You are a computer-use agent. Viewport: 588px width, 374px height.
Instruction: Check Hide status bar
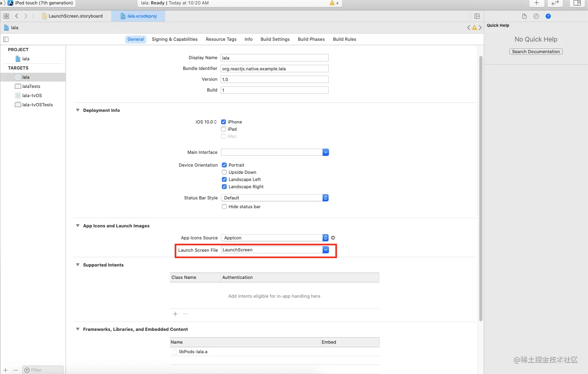[x=224, y=207]
